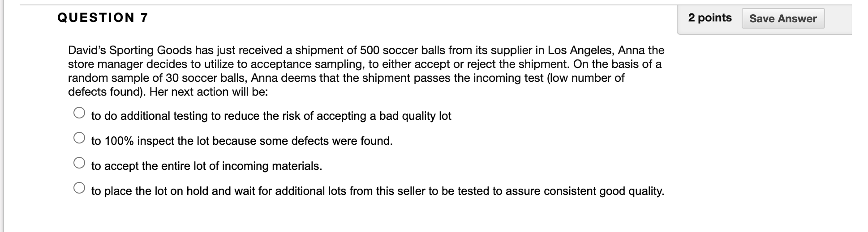Click the words "Her next action will be:"
This screenshot has height=232, width=868.
click(x=209, y=93)
